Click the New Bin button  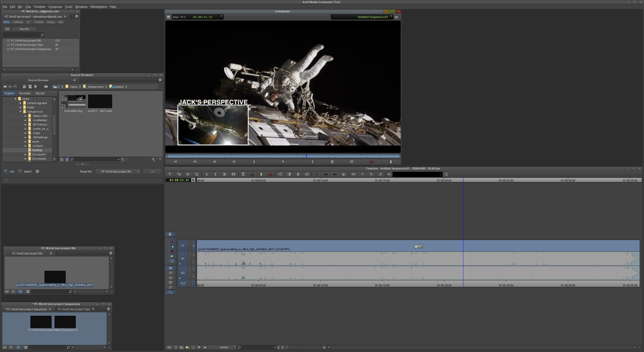click(x=24, y=29)
